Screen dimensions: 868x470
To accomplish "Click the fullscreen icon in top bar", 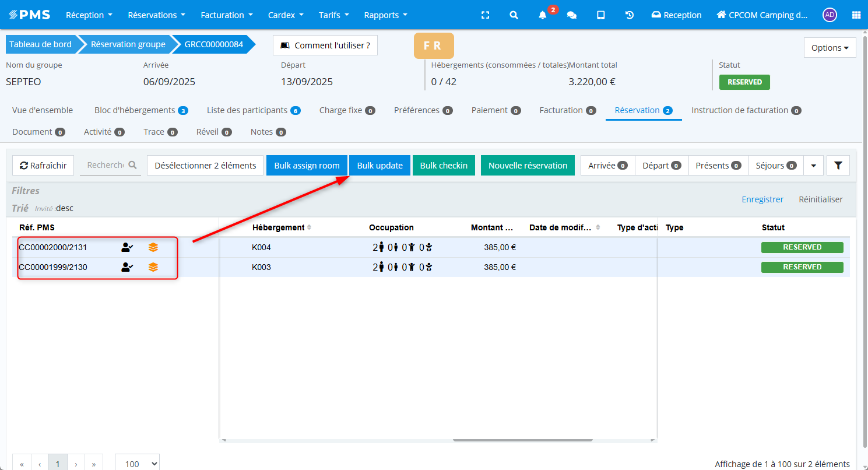I will tap(485, 15).
